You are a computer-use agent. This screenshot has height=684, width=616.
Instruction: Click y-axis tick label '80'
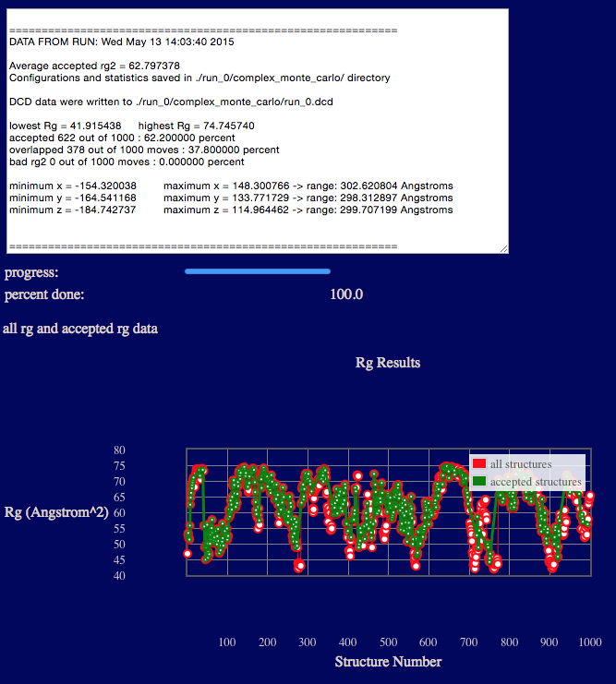[x=119, y=450]
